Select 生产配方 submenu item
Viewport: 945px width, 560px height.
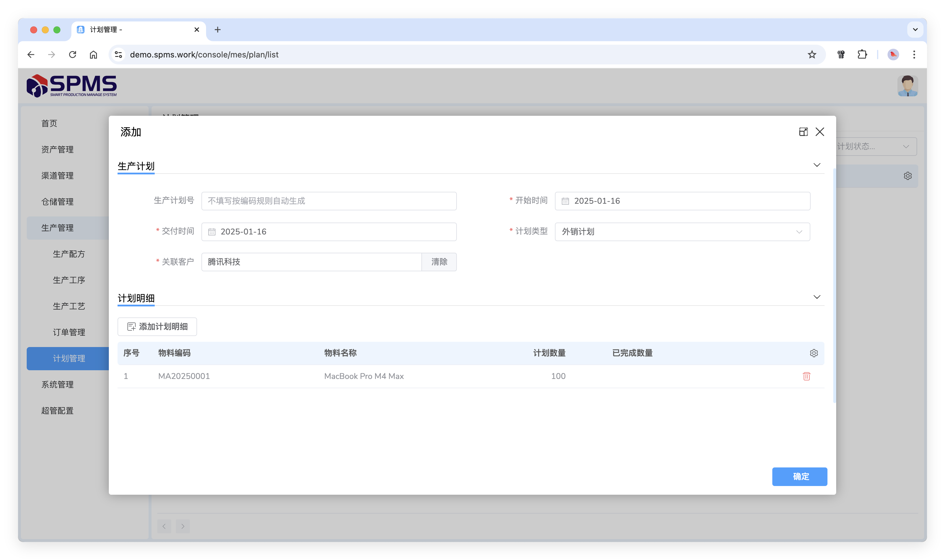click(x=69, y=254)
